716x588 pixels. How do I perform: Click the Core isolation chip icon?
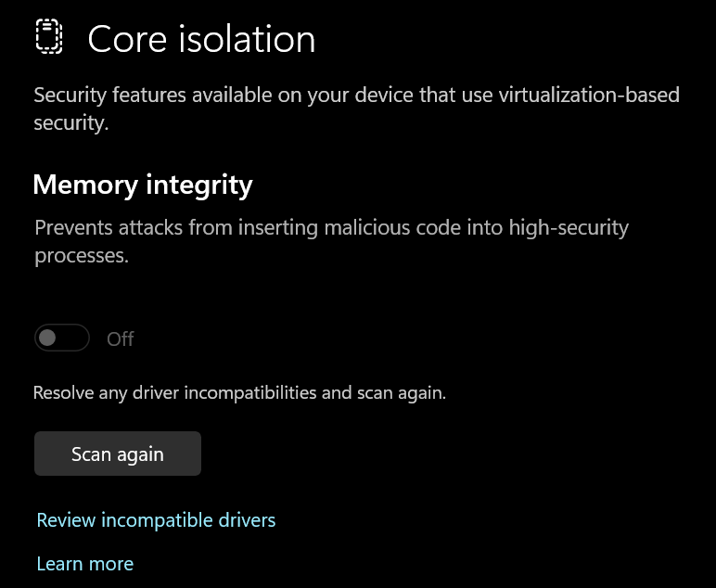(48, 37)
